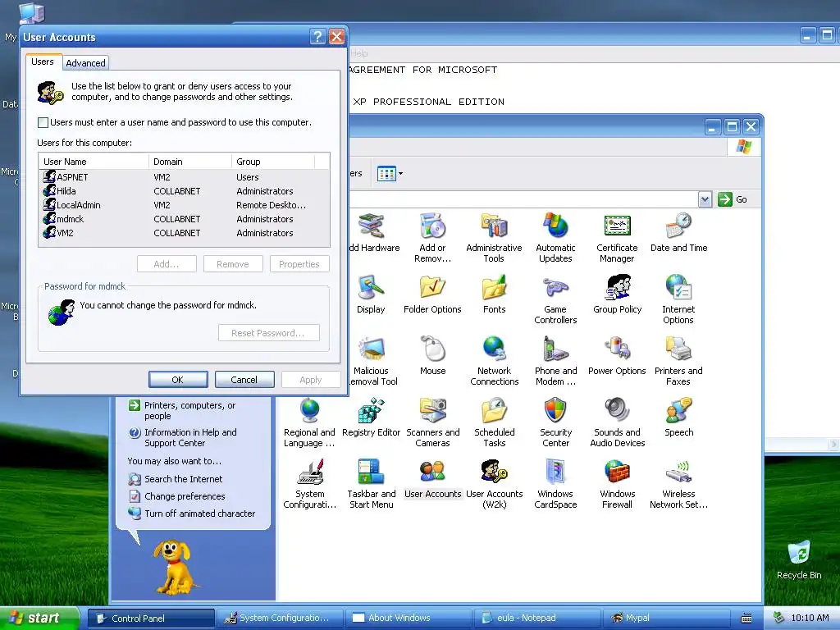This screenshot has width=840, height=630.
Task: Click 'Information in Help and Support Center'
Action: (x=190, y=438)
